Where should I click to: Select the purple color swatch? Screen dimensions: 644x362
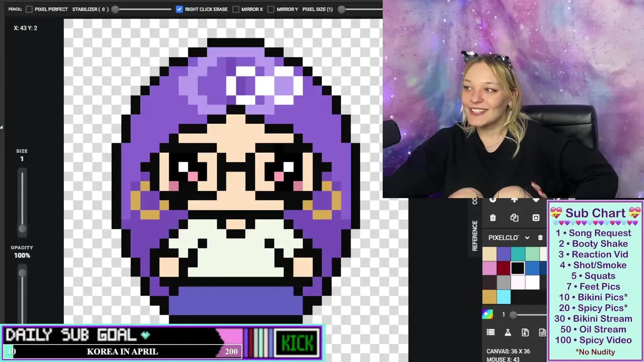[504, 254]
